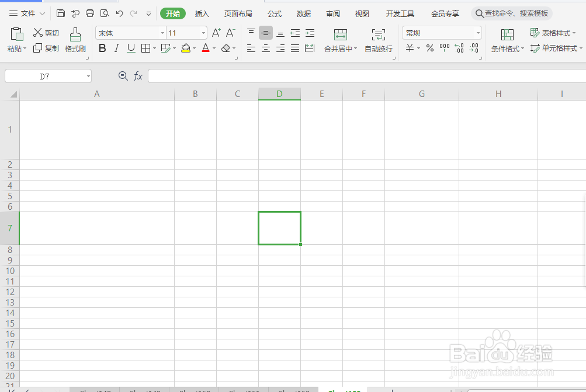This screenshot has height=392, width=586.
Task: Switch to 插入 insert tab
Action: tap(202, 14)
